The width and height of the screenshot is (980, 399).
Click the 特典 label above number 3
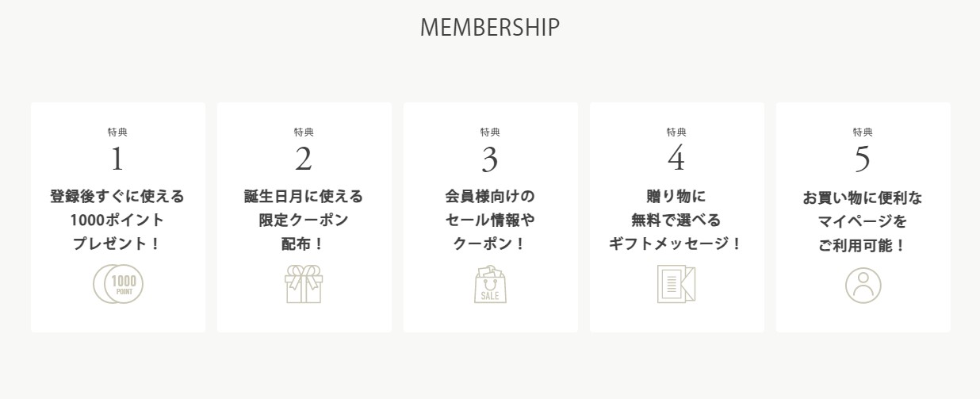[x=490, y=132]
